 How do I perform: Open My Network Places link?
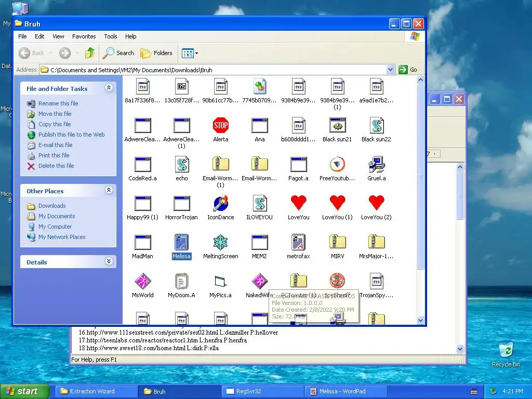point(62,237)
